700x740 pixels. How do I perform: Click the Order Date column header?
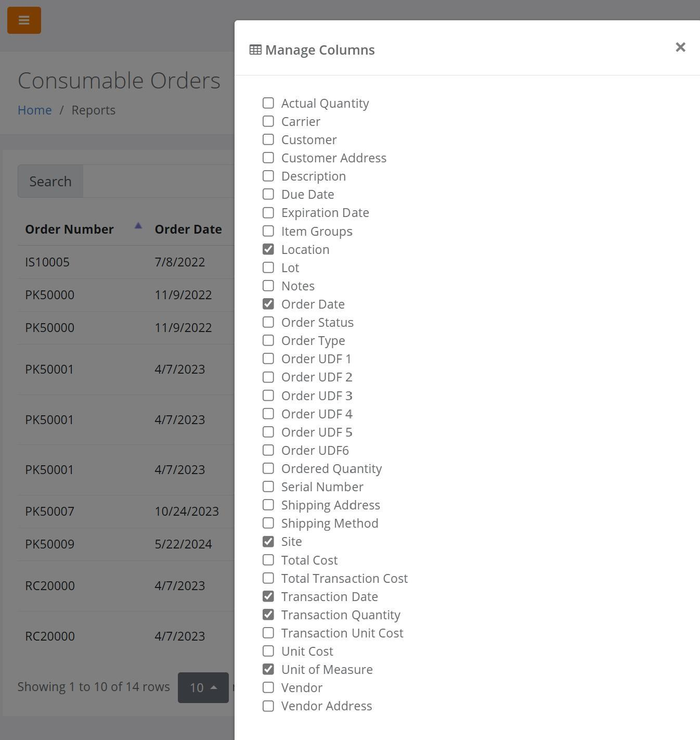click(x=188, y=229)
